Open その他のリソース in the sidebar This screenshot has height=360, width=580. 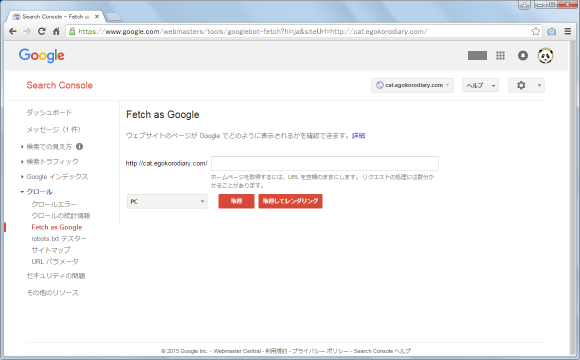click(53, 293)
